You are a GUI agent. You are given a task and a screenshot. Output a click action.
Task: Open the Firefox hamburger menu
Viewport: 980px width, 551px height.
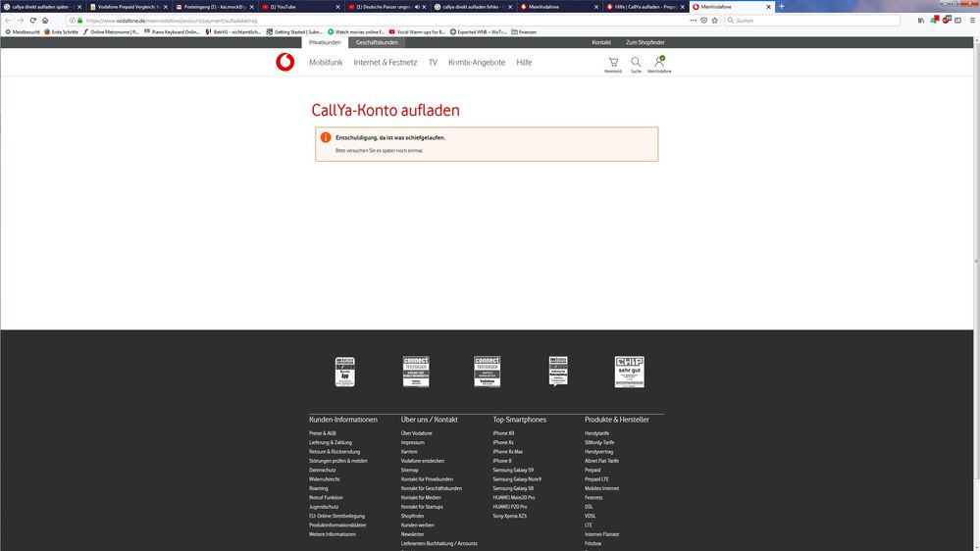(972, 20)
